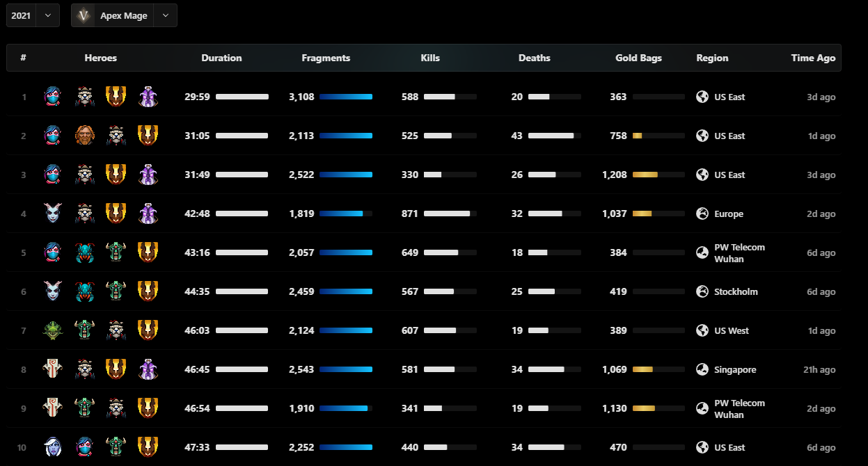Click the purple hooded hero in row 3

(x=147, y=175)
